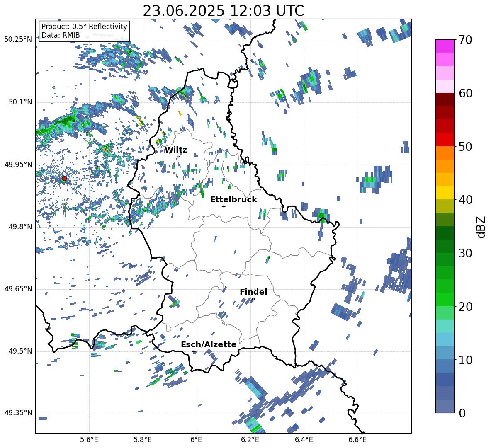Click the 6.6°E longitude label
491x448 pixels.
coord(357,440)
